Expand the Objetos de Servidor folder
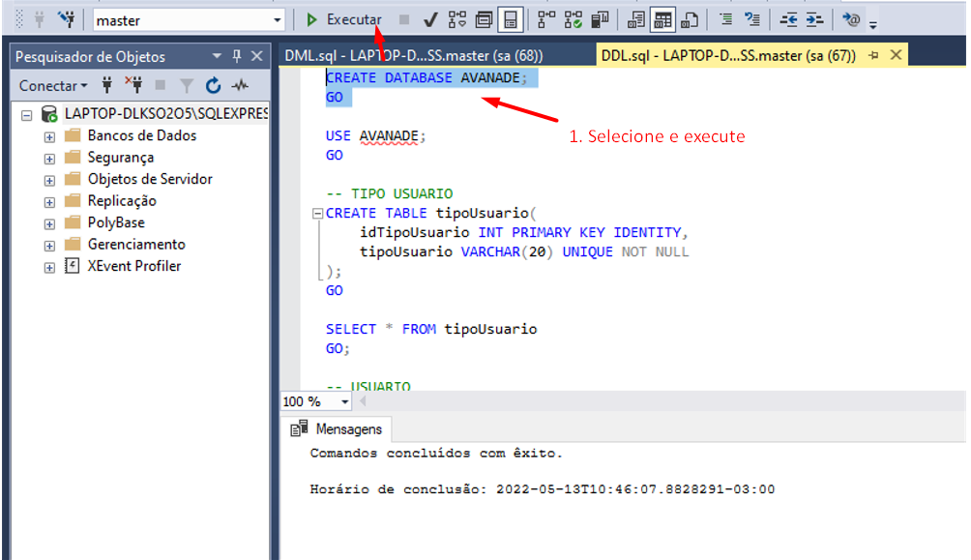971x560 pixels. [49, 180]
